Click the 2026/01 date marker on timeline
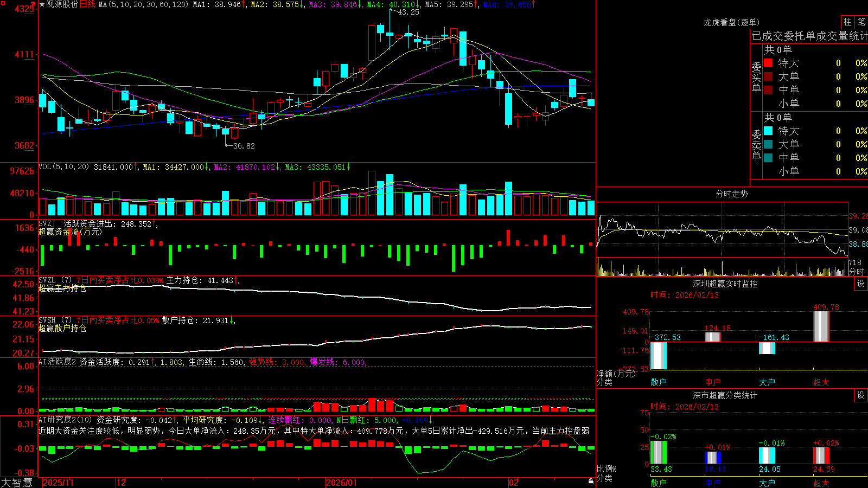This screenshot has width=868, height=488. pos(342,483)
